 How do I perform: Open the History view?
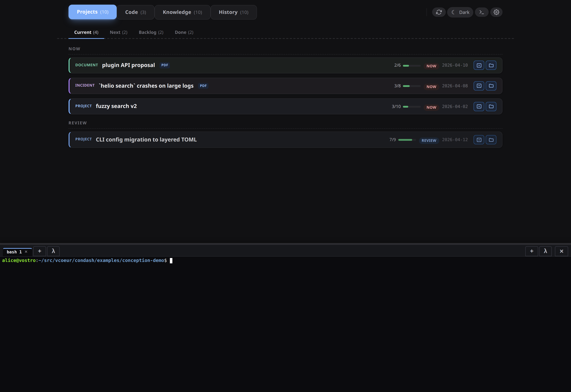tap(233, 12)
